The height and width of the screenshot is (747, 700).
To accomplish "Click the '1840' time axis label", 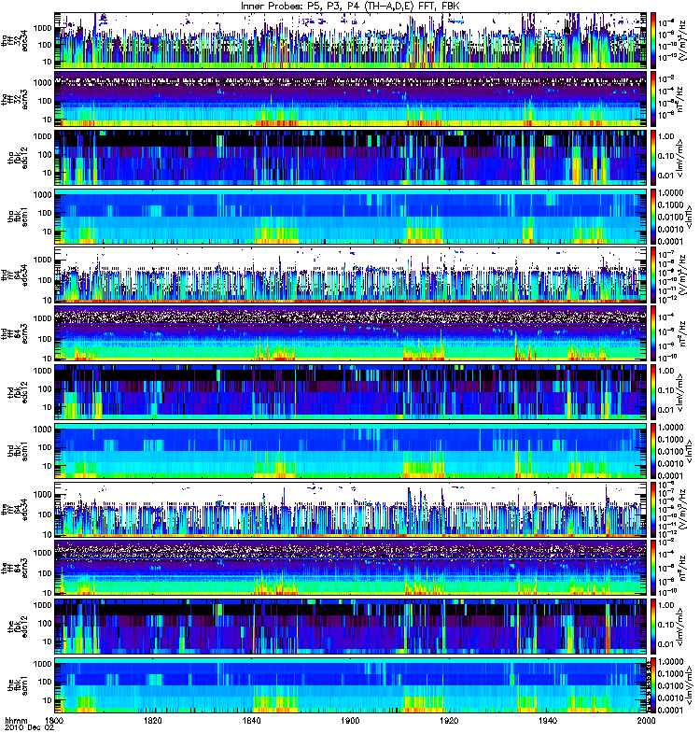I will pos(251,720).
